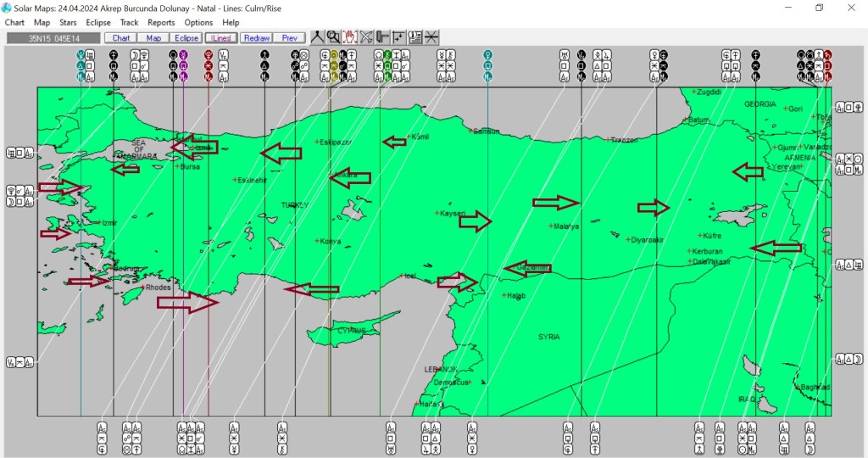
Task: Click the Solar Maps globe title icon
Action: 7,8
